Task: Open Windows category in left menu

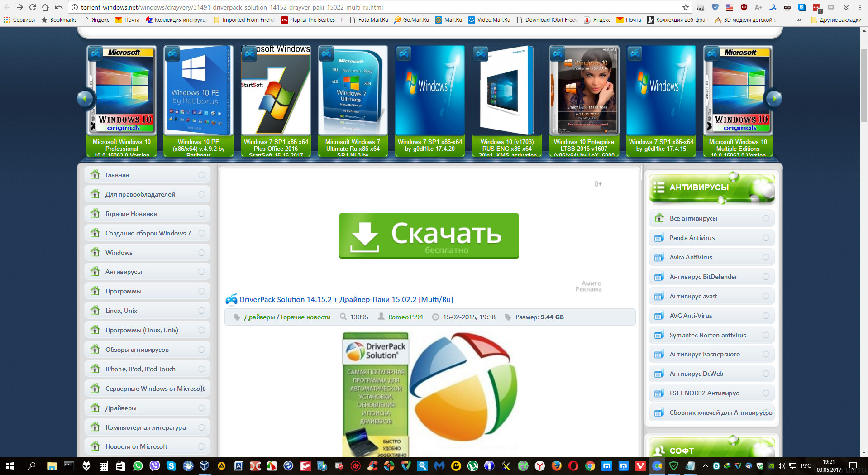Action: click(x=148, y=253)
